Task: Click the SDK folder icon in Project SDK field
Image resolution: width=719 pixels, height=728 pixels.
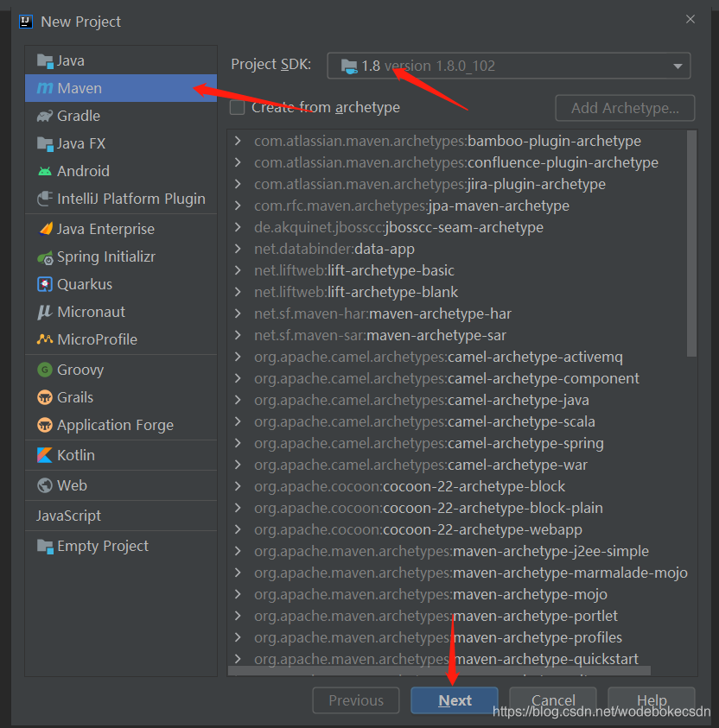Action: 349,66
